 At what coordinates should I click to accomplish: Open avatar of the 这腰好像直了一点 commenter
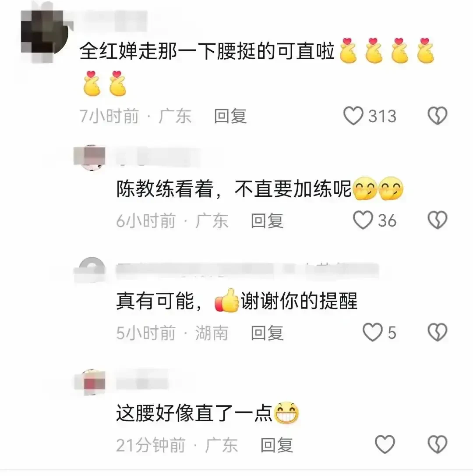pos(90,383)
